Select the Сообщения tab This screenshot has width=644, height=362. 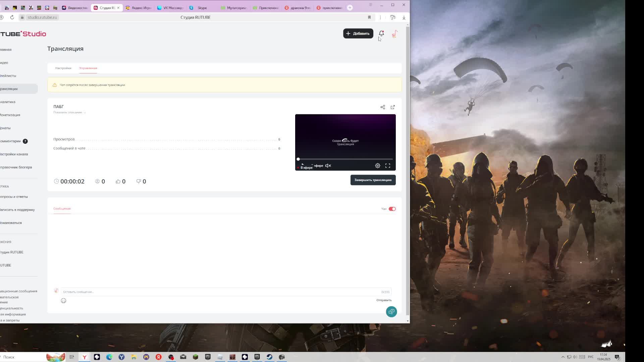tap(62, 208)
